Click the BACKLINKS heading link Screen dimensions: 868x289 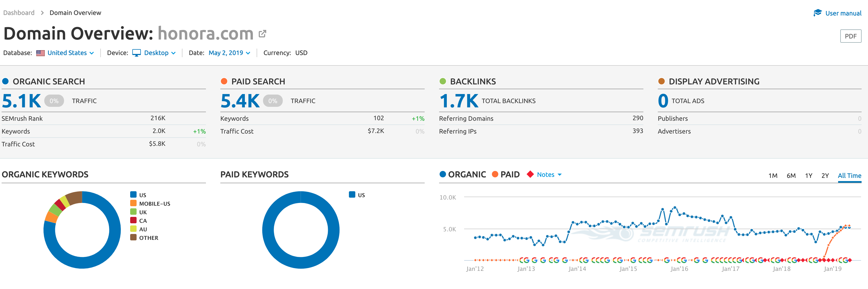(x=473, y=81)
